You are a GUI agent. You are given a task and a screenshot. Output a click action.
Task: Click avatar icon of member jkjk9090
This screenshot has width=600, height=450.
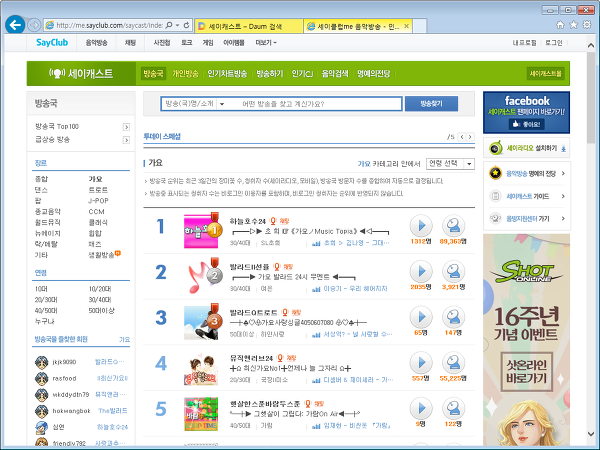pyautogui.click(x=41, y=362)
